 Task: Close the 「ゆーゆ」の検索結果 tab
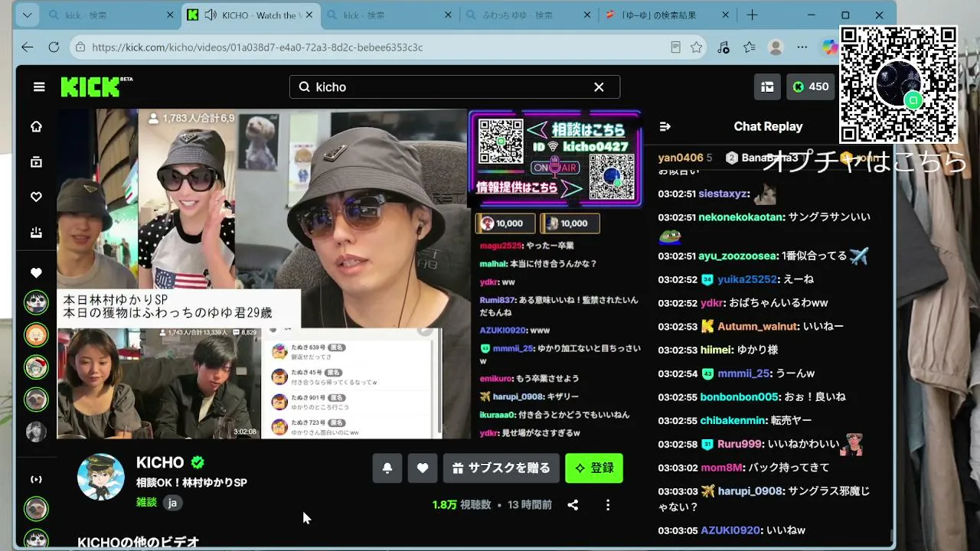coord(727,15)
